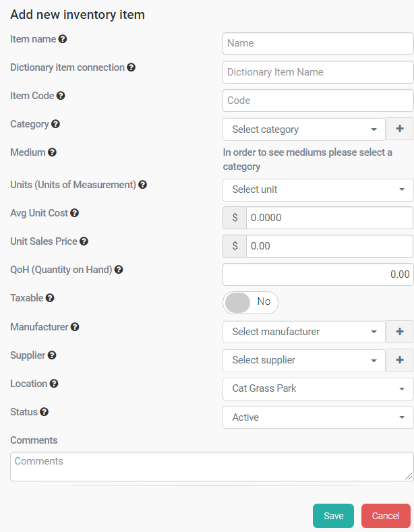
Task: Click the QoH help question icon
Action: (x=119, y=270)
